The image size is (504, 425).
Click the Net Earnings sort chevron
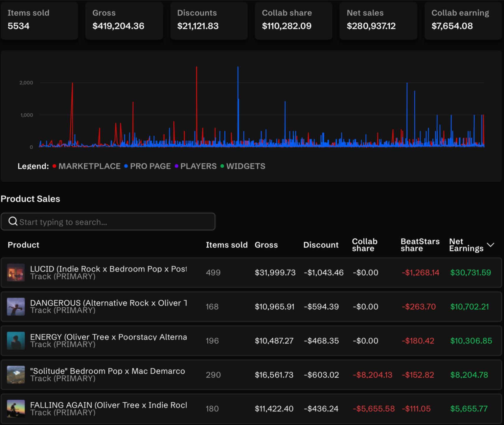point(490,245)
